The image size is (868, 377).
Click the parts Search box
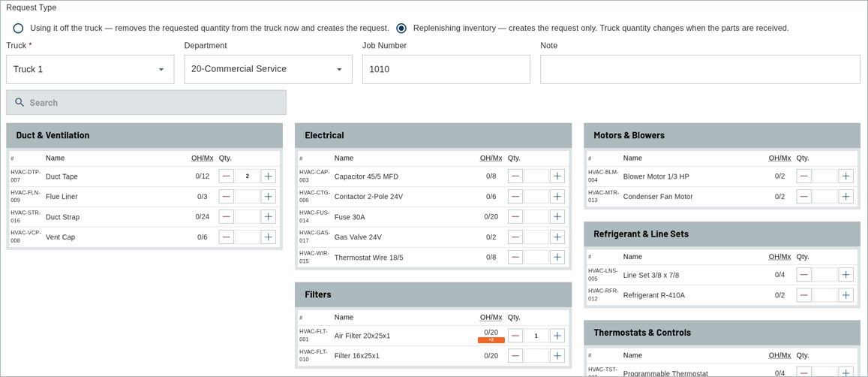coord(146,103)
